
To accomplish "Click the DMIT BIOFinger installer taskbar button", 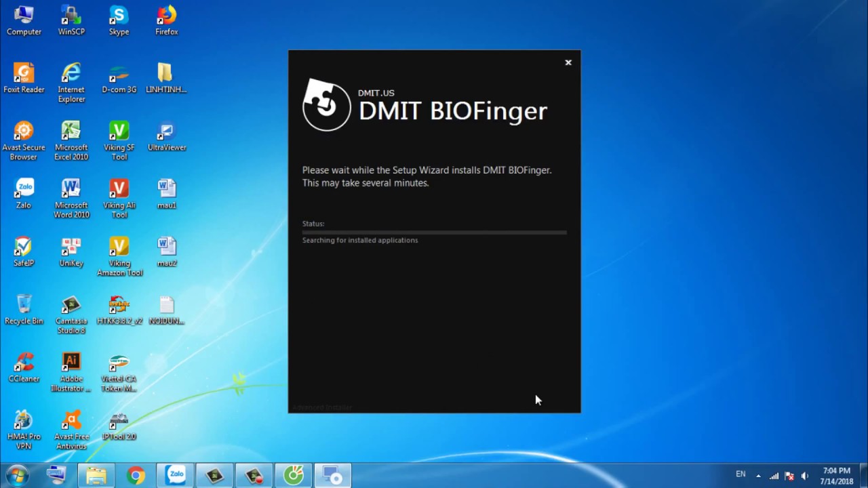I will pyautogui.click(x=333, y=476).
